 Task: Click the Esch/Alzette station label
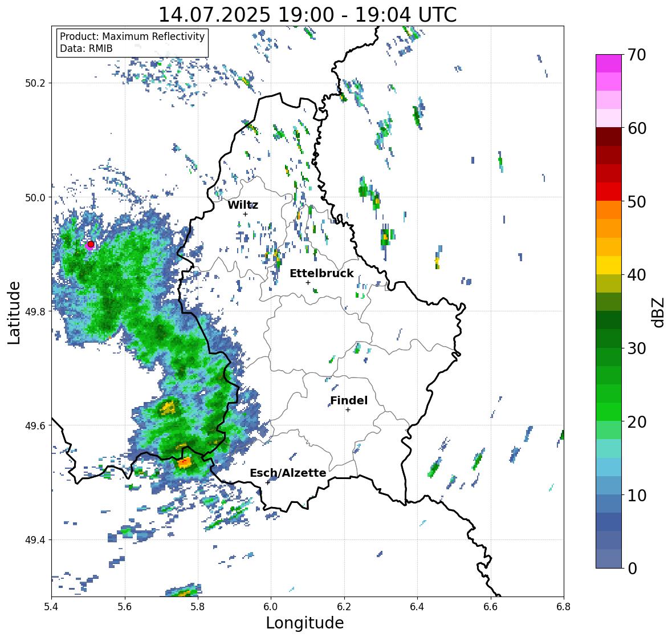(x=288, y=473)
